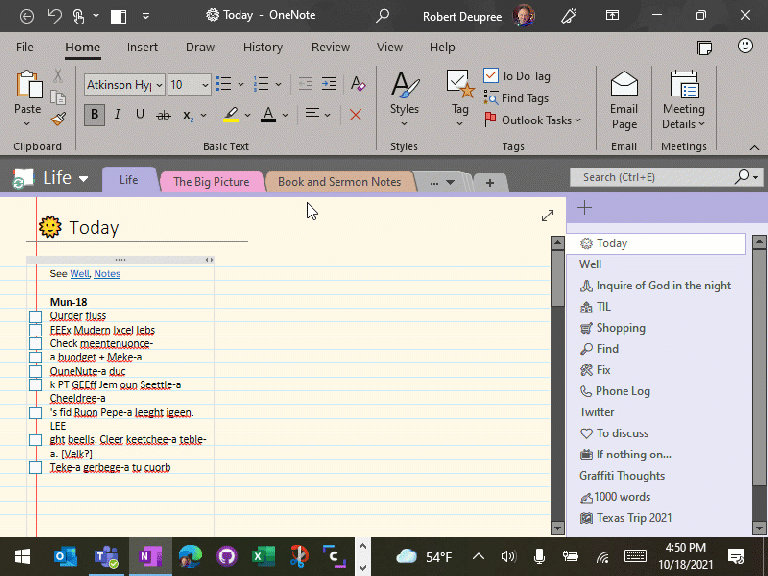Open Meeting Details in ribbon
Screen dimensions: 768x576
tap(683, 100)
